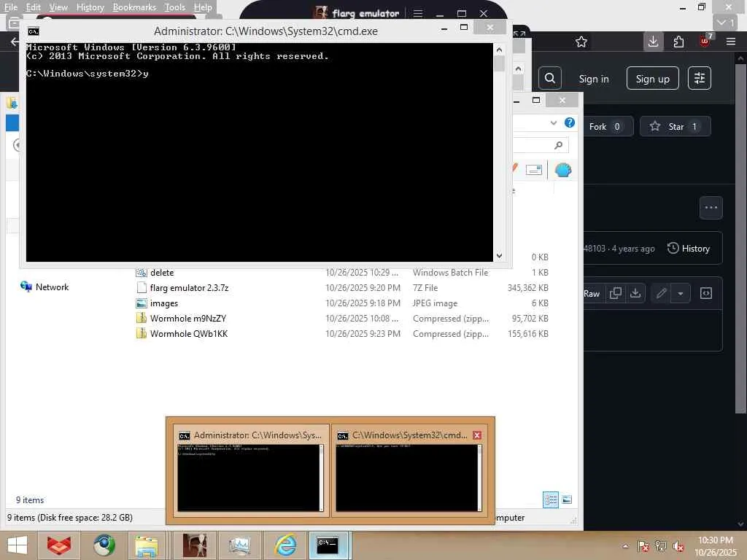Select the C:\Windows\System32\cmd thumbnail preview
Screen dimensions: 747x560
(x=409, y=472)
